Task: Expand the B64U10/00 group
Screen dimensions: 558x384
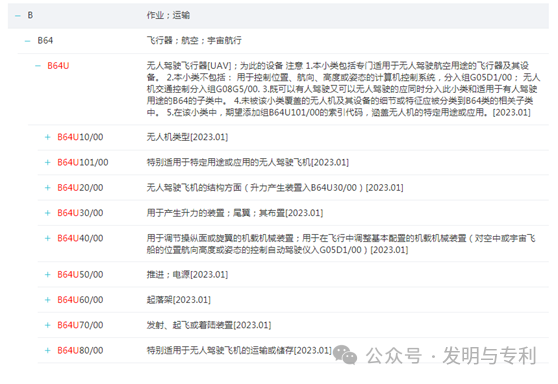Action: click(x=48, y=137)
